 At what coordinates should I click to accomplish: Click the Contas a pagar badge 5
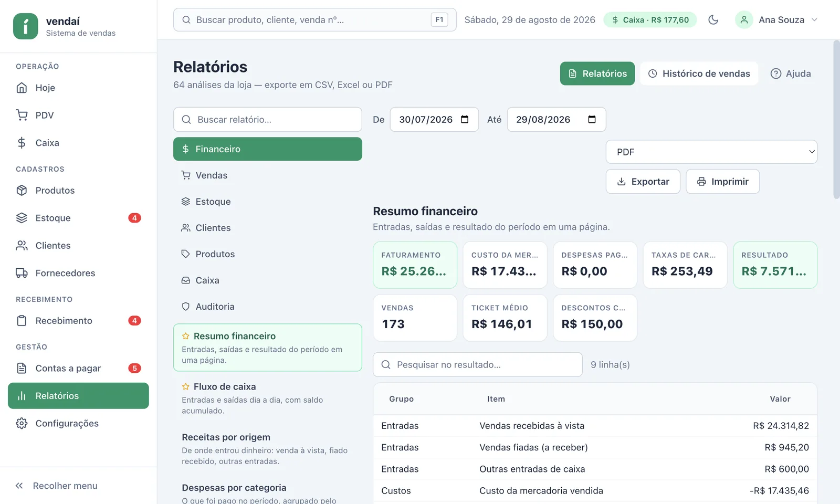click(134, 369)
